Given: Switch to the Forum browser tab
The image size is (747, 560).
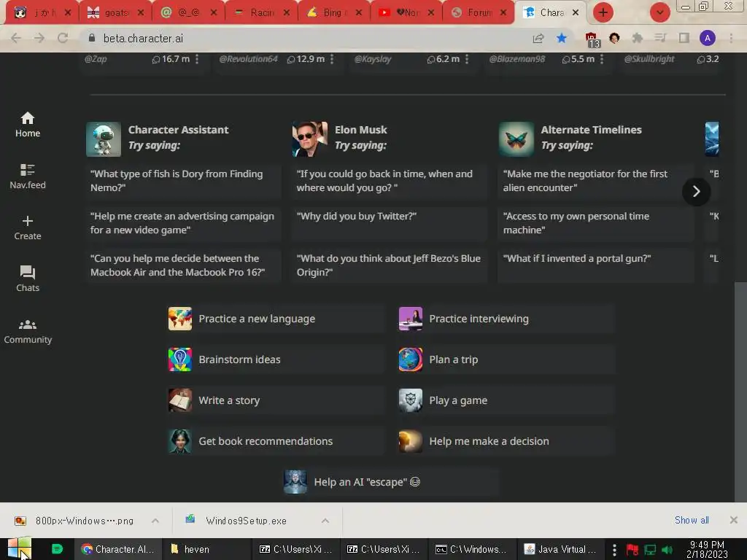Looking at the screenshot, I should click(x=479, y=13).
